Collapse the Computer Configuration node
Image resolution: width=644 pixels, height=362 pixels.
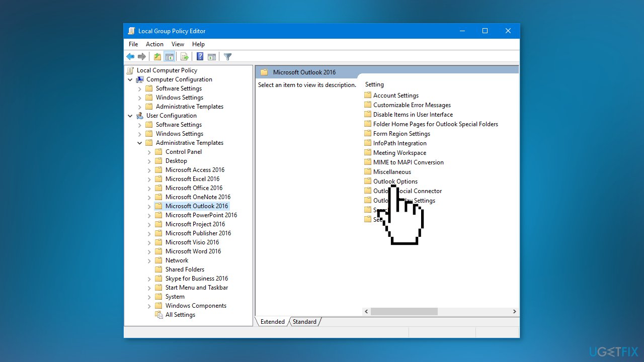tap(130, 79)
